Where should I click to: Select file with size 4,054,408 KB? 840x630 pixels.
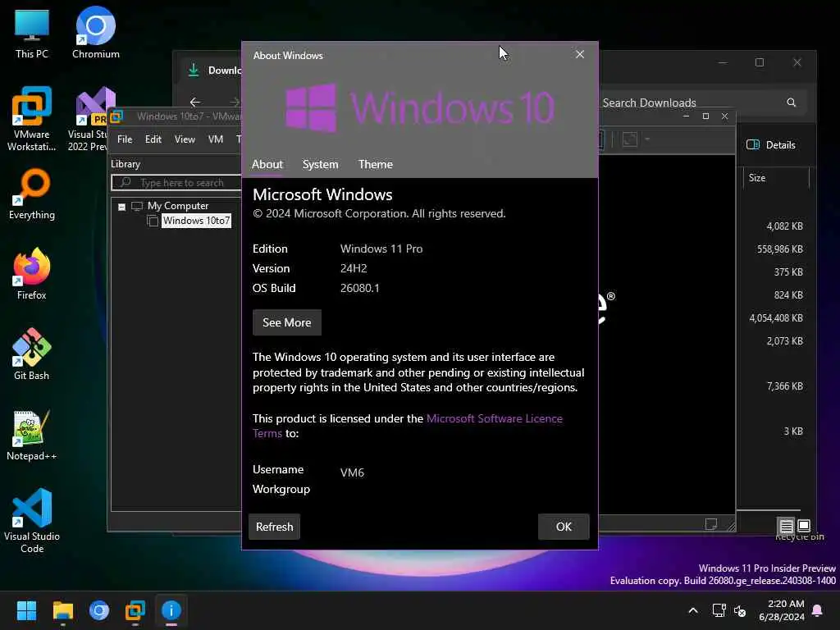(776, 318)
